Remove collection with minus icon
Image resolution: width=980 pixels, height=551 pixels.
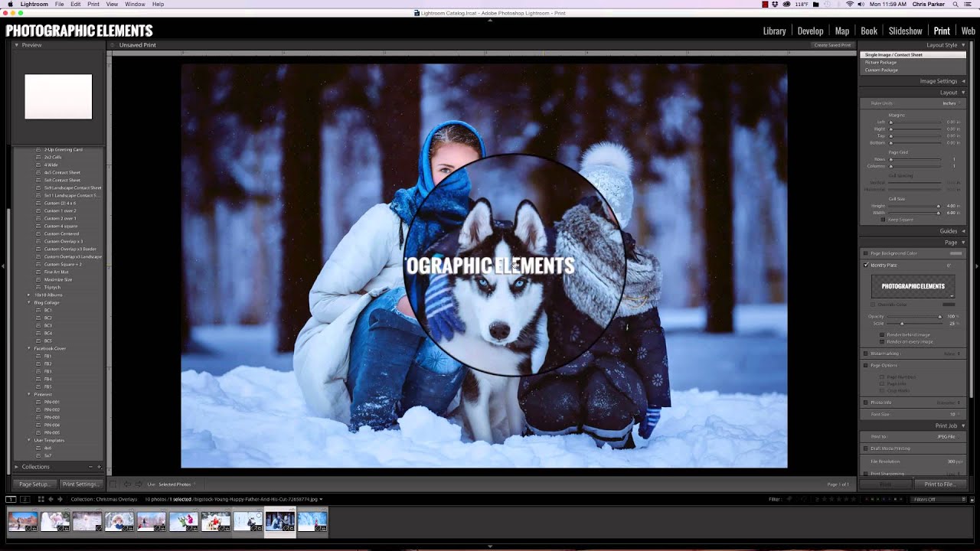(x=90, y=467)
